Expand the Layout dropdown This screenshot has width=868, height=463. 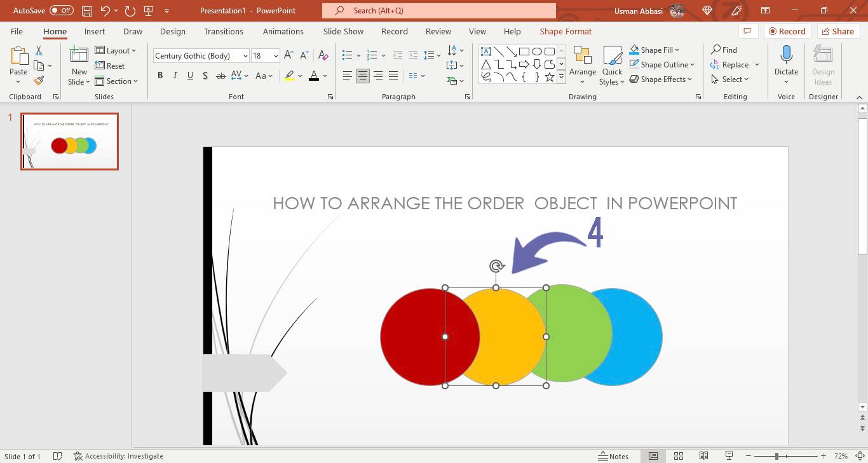[116, 51]
